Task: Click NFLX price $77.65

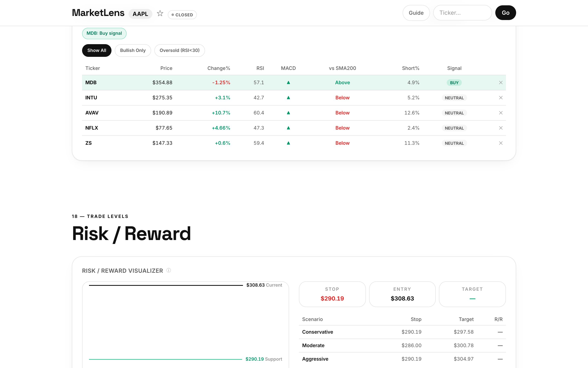Action: tap(164, 128)
